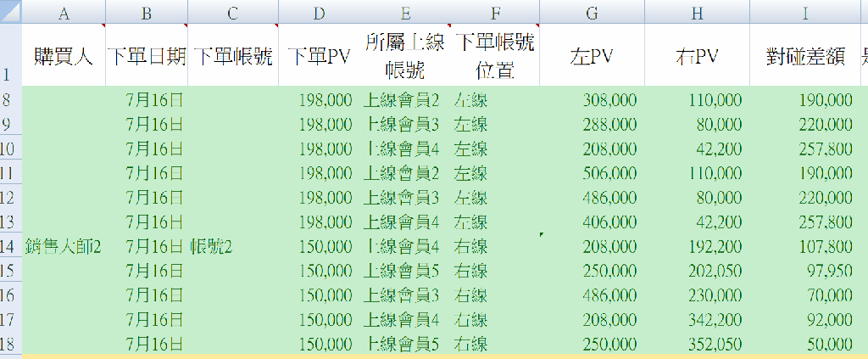Click the 所屬上線帳號 header cell
Screen dimensions: 868x359
click(x=404, y=54)
